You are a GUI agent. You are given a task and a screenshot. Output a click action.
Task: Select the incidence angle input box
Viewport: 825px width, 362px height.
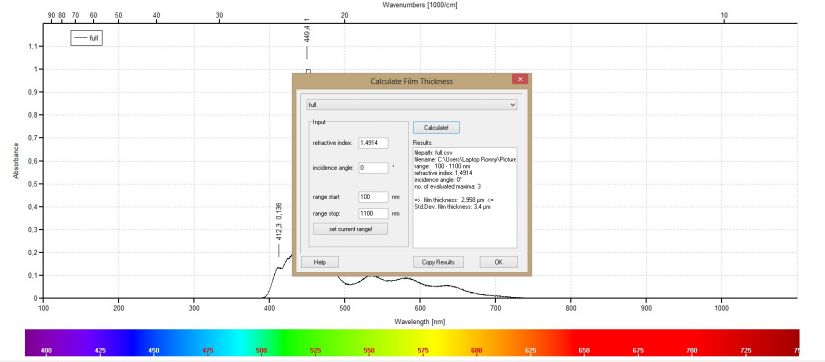(x=373, y=168)
